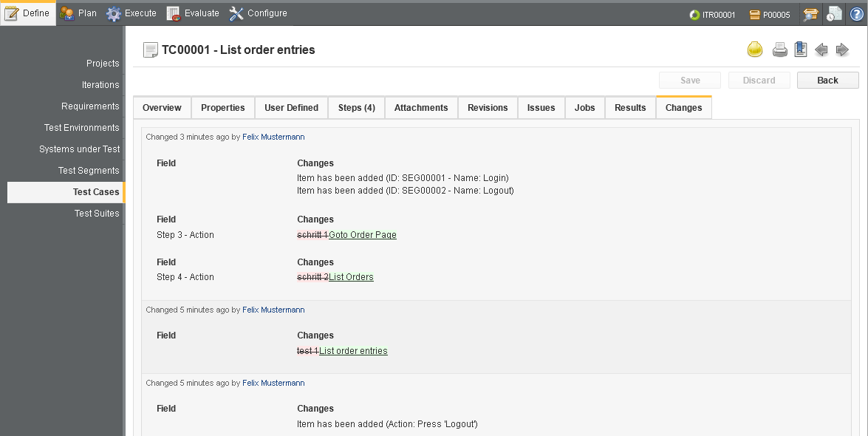Open the Execute menu

[x=131, y=13]
